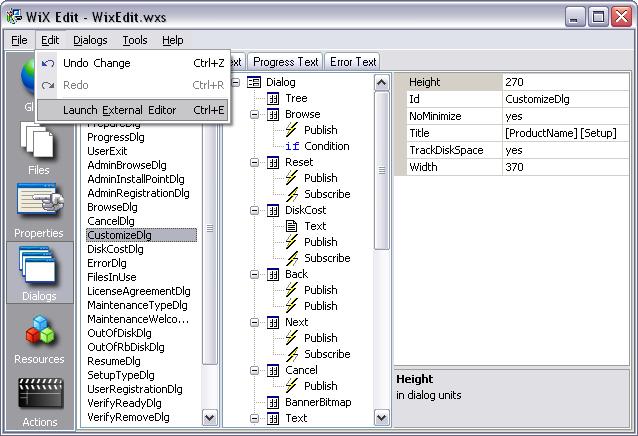Click the Redo arrow icon in Edit menu

[x=48, y=85]
